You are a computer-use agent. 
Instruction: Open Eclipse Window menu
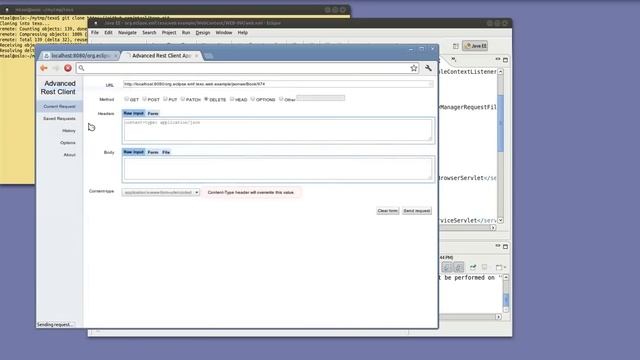pos(224,33)
